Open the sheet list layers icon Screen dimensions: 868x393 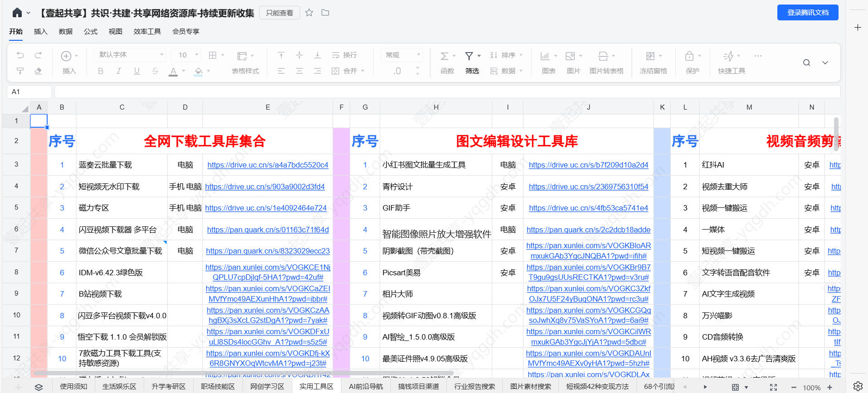click(39, 387)
